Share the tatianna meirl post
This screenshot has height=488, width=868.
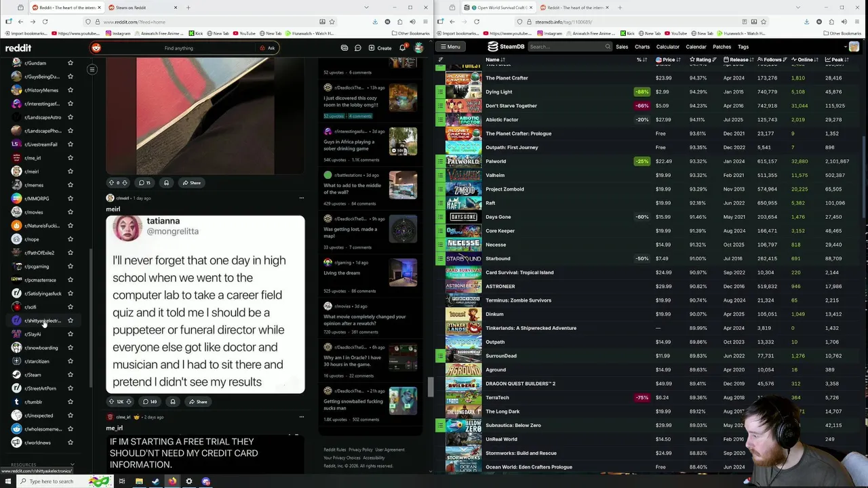pos(198,402)
